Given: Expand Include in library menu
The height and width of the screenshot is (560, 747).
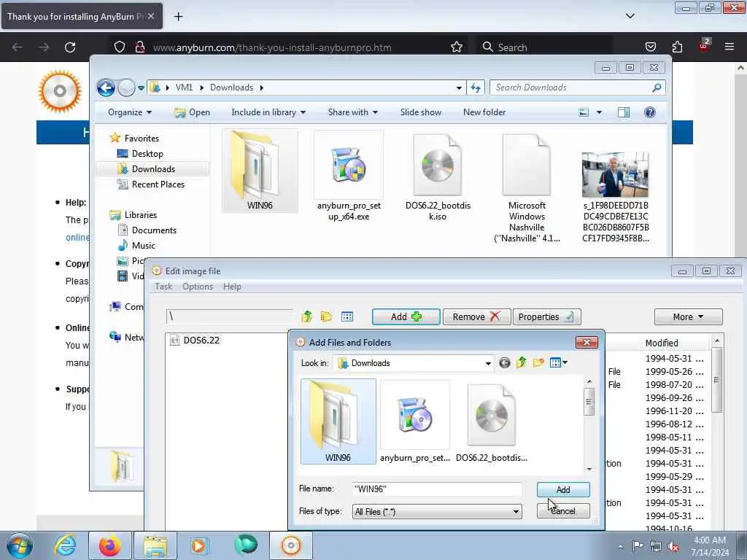Looking at the screenshot, I should click(268, 112).
